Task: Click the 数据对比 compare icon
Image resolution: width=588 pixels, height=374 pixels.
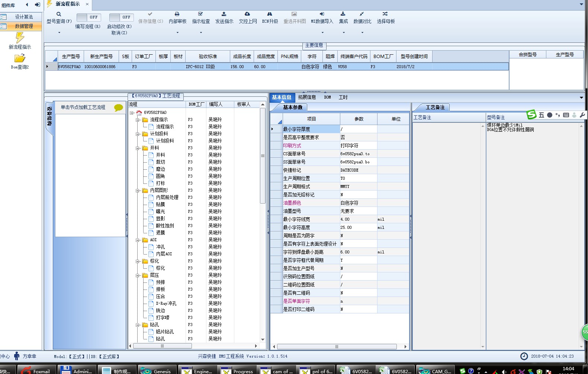Action: point(362,14)
